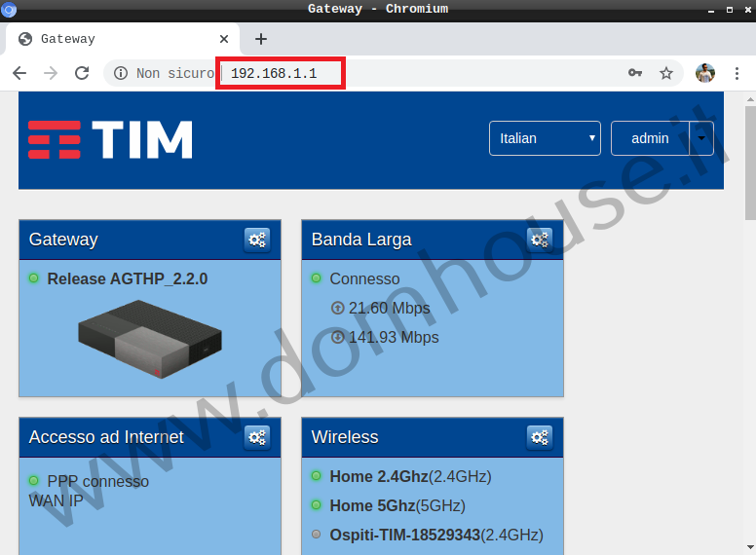Click the 21.60 Mbps upload value

[389, 308]
